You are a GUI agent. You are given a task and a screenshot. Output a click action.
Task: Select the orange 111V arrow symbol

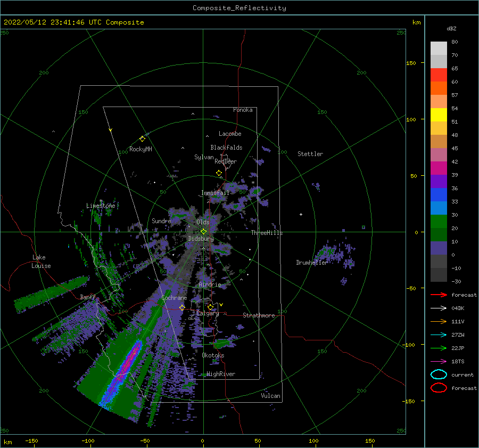tap(439, 321)
